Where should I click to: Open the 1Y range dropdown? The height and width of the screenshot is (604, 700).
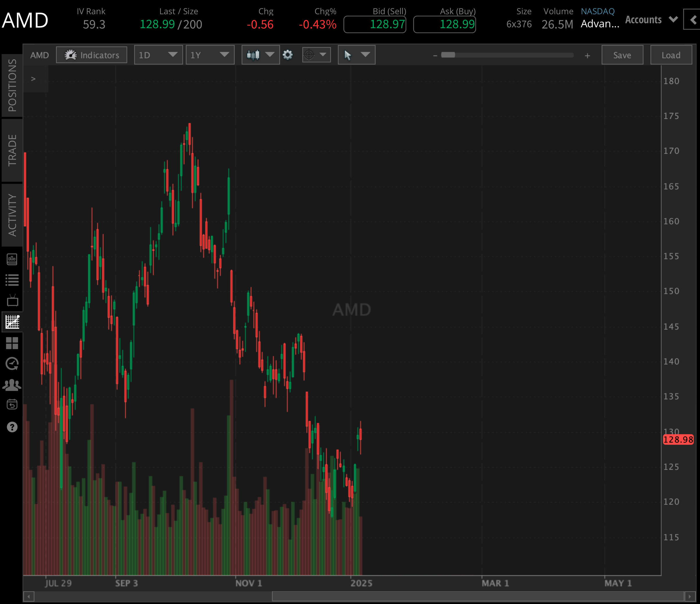click(210, 55)
